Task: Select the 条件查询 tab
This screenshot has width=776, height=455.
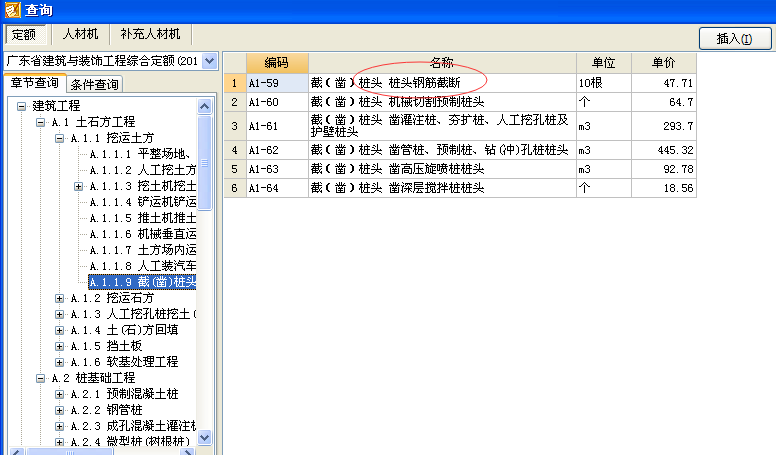Action: (x=94, y=84)
